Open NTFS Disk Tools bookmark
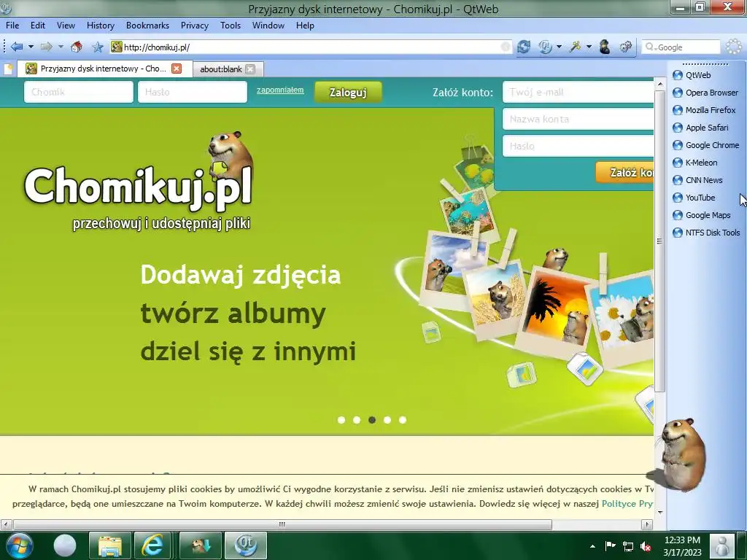Screen dimensions: 747x560 (706, 233)
